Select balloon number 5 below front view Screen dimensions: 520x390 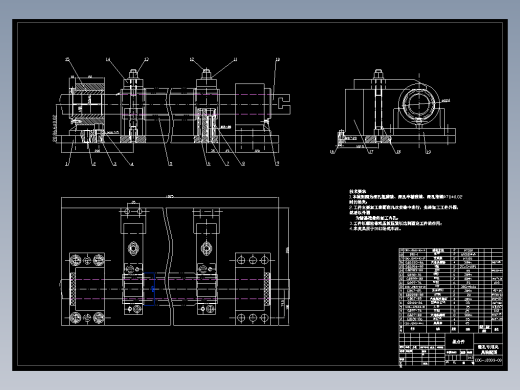171,164
